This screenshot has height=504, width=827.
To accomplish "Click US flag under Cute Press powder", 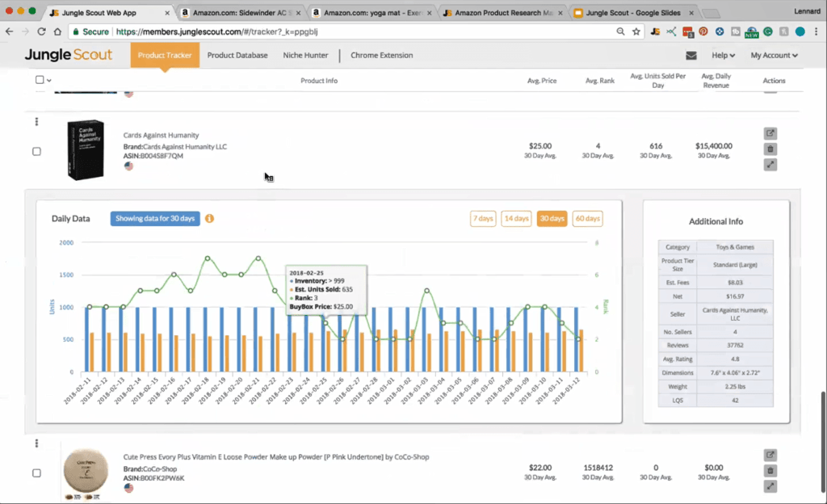I will pyautogui.click(x=128, y=488).
